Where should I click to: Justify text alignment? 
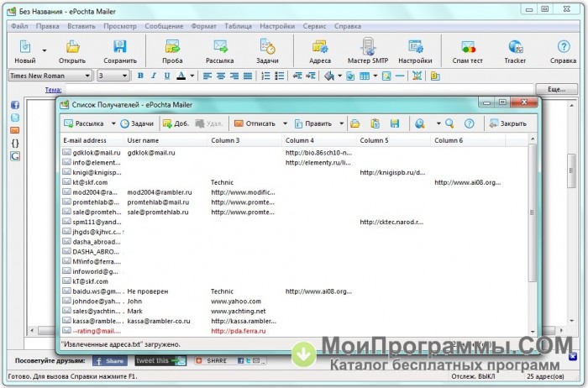[248, 76]
